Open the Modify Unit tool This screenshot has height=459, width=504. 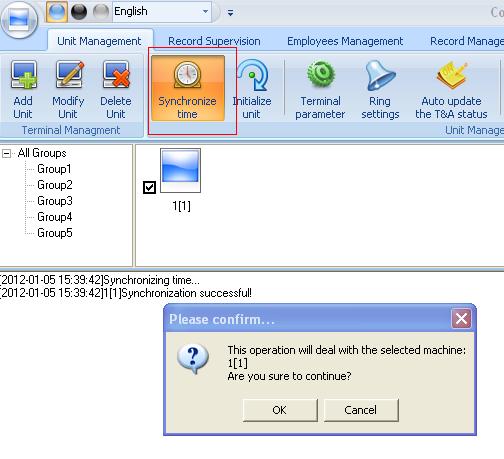pos(69,75)
